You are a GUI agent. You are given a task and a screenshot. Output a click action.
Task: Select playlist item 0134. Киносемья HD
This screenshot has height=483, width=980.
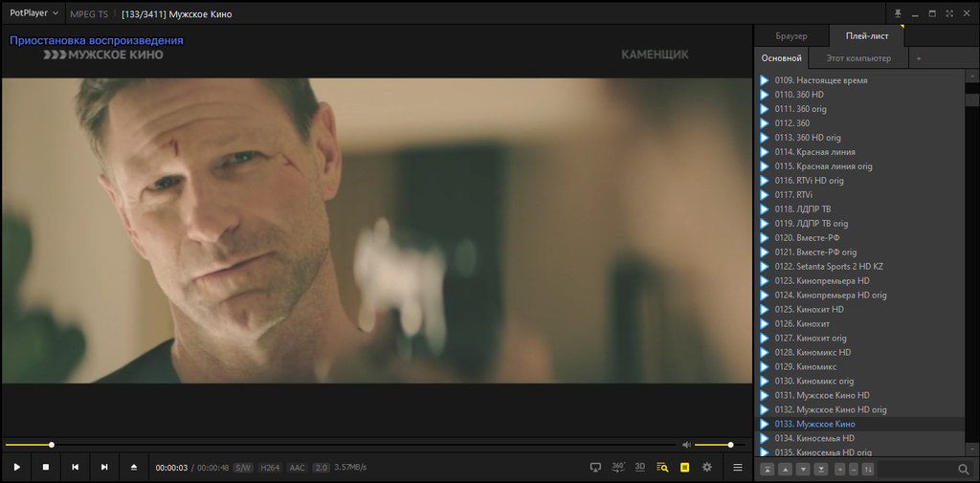point(860,439)
